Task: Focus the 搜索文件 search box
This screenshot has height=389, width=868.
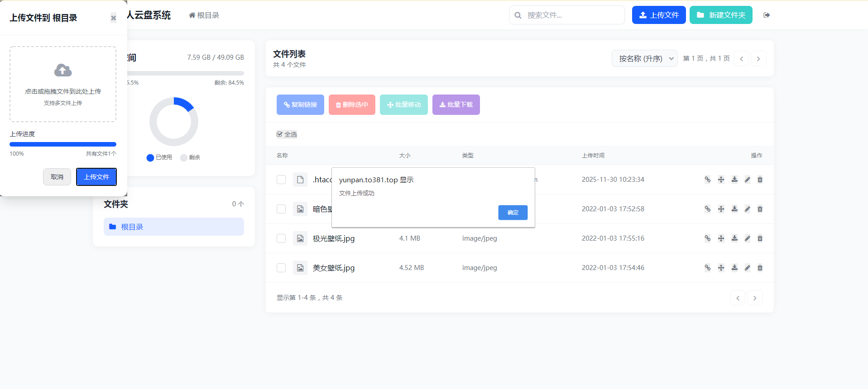Action: [x=571, y=15]
